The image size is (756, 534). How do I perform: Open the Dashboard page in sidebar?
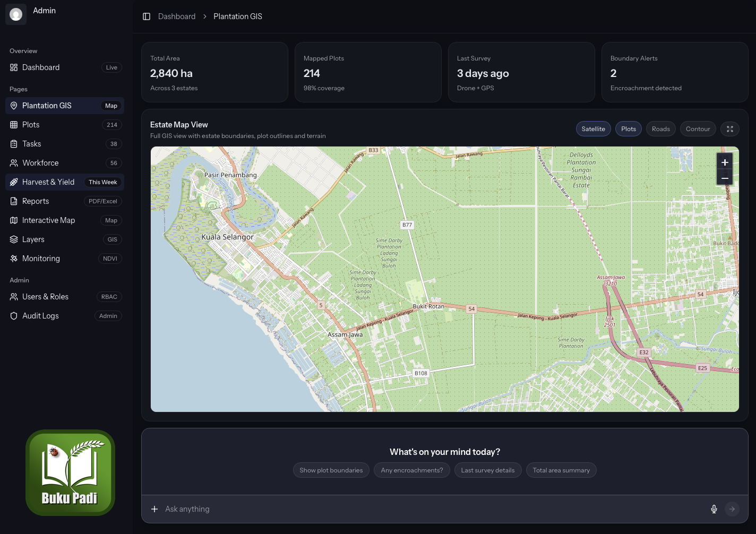65,67
